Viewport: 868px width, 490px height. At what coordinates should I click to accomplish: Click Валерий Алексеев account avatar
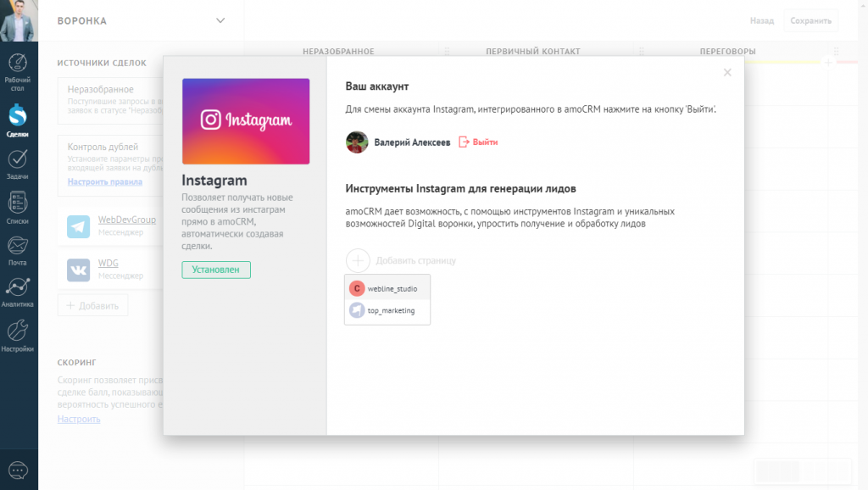pos(357,142)
